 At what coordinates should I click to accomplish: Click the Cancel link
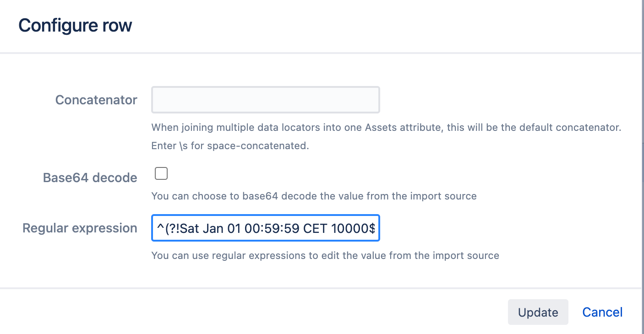coord(602,312)
